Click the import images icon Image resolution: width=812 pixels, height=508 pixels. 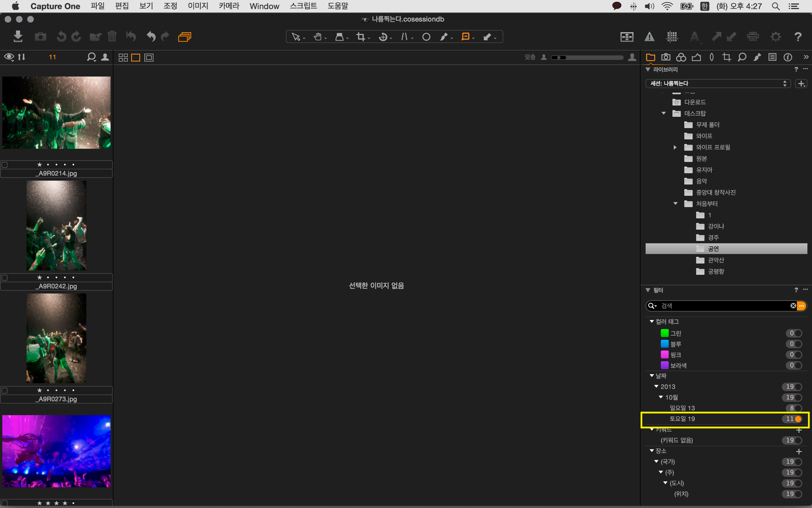(18, 36)
